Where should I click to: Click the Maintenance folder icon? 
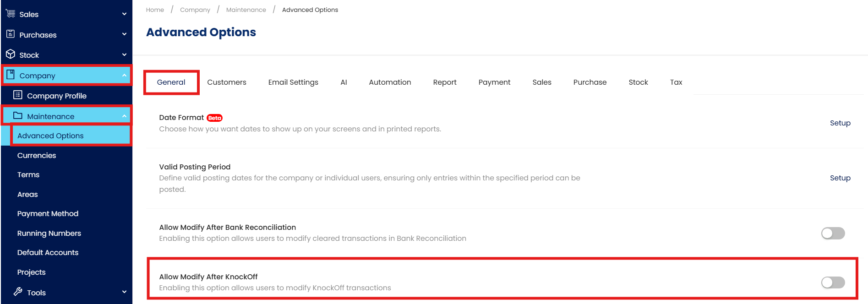coord(18,116)
